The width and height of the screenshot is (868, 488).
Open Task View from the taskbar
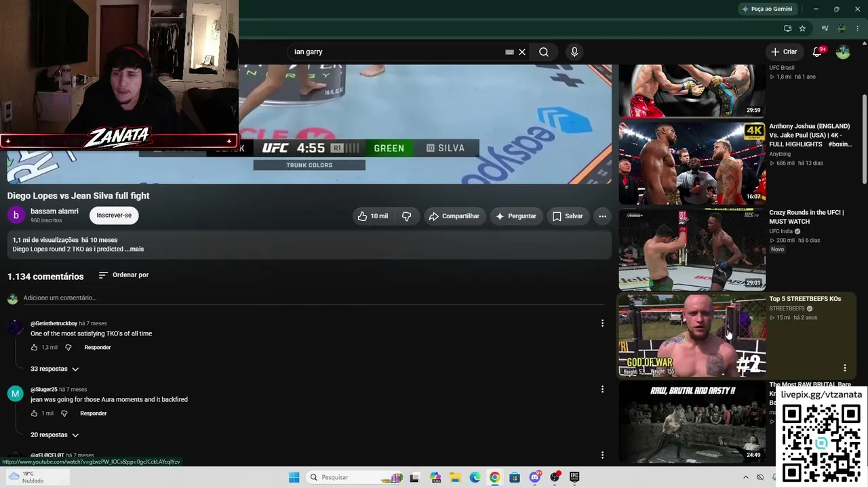point(414,477)
